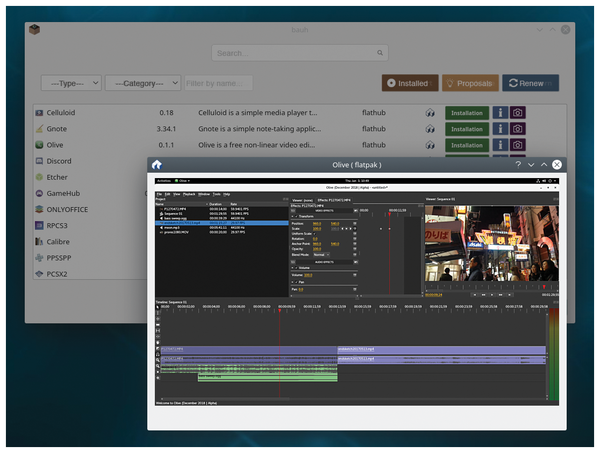The width and height of the screenshot is (600, 453).
Task: Click the GameHub app icon
Action: [39, 193]
